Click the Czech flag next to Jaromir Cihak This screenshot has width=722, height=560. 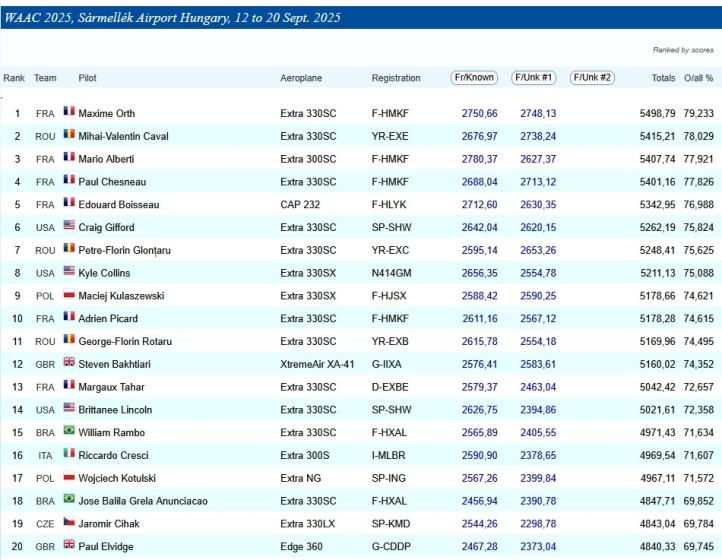tap(69, 523)
